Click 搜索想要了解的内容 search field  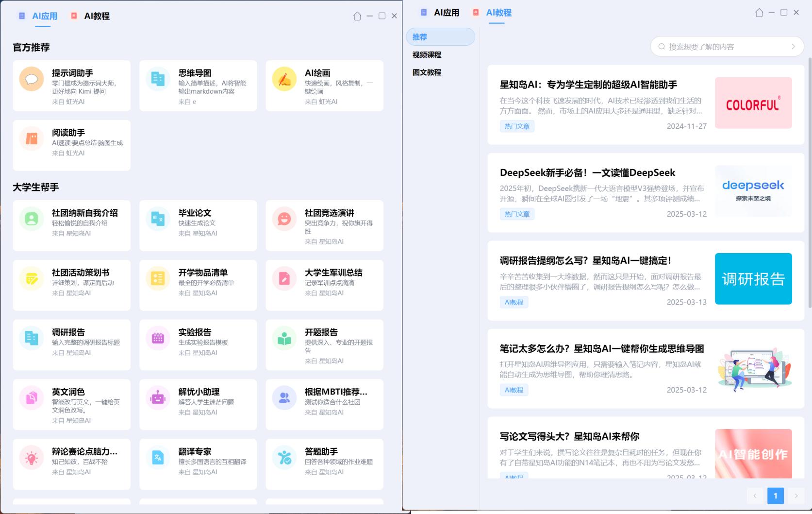pos(727,47)
